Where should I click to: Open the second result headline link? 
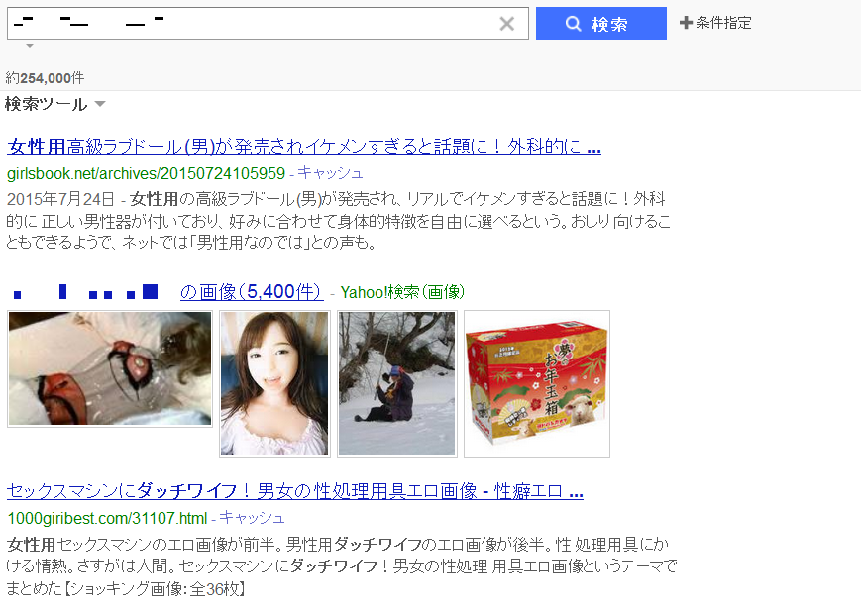[x=295, y=491]
